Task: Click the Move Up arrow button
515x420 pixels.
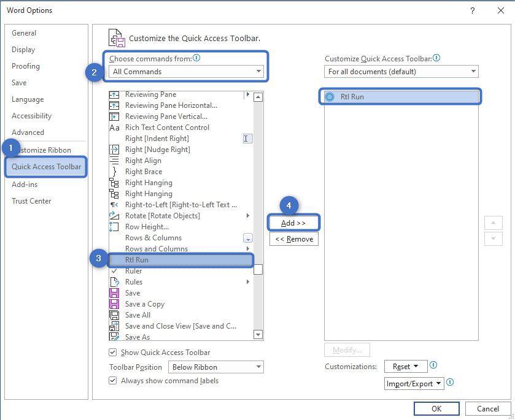Action: [x=493, y=223]
